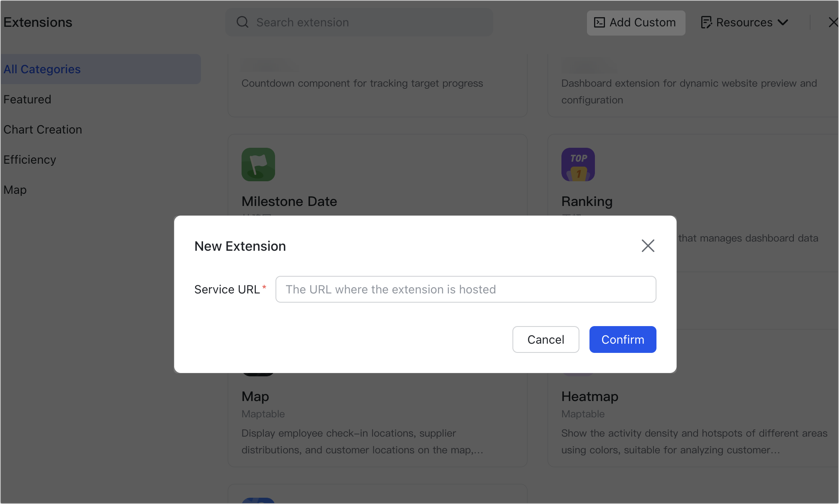
Task: Close the Extensions panel
Action: coord(834,22)
